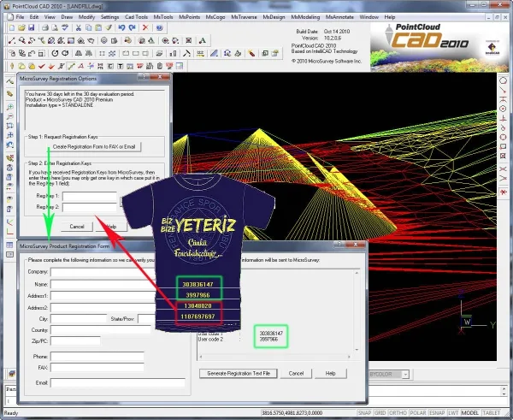This screenshot has height=420, width=513.
Task: Click the Email input field
Action: [118, 382]
